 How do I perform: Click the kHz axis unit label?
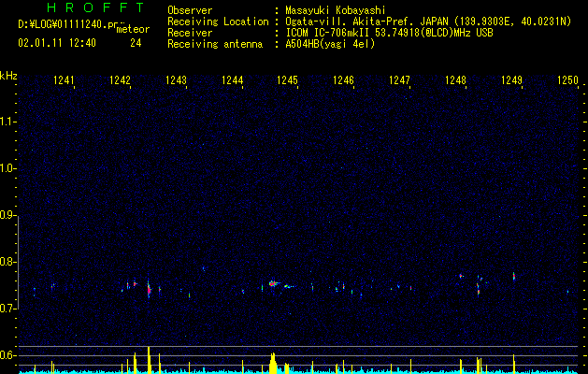[x=8, y=76]
